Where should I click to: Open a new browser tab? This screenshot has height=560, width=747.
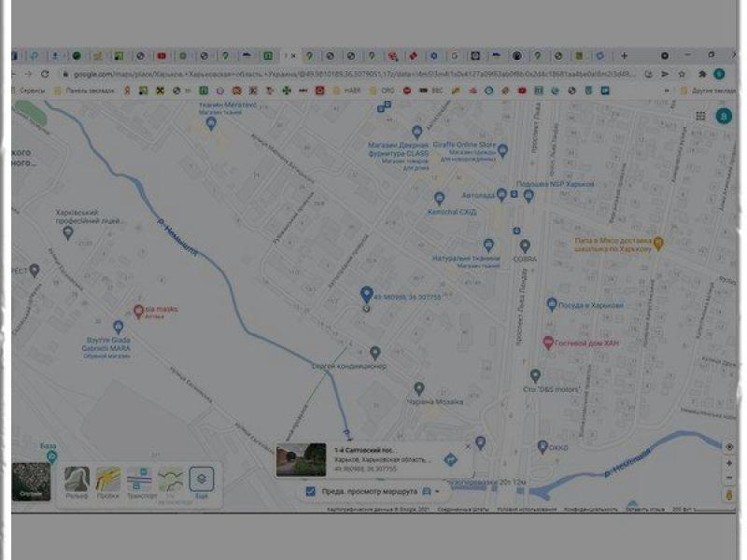coord(624,56)
